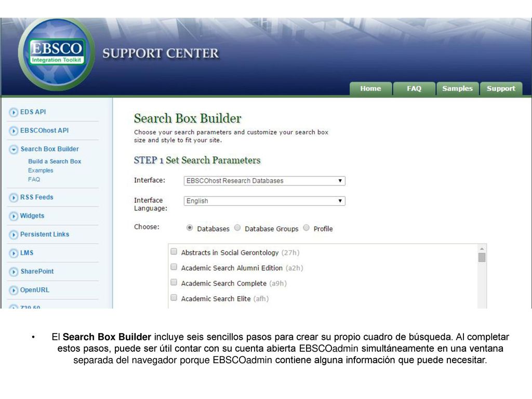Select the Databases radio button
This screenshot has height=399, width=532.
[190, 228]
